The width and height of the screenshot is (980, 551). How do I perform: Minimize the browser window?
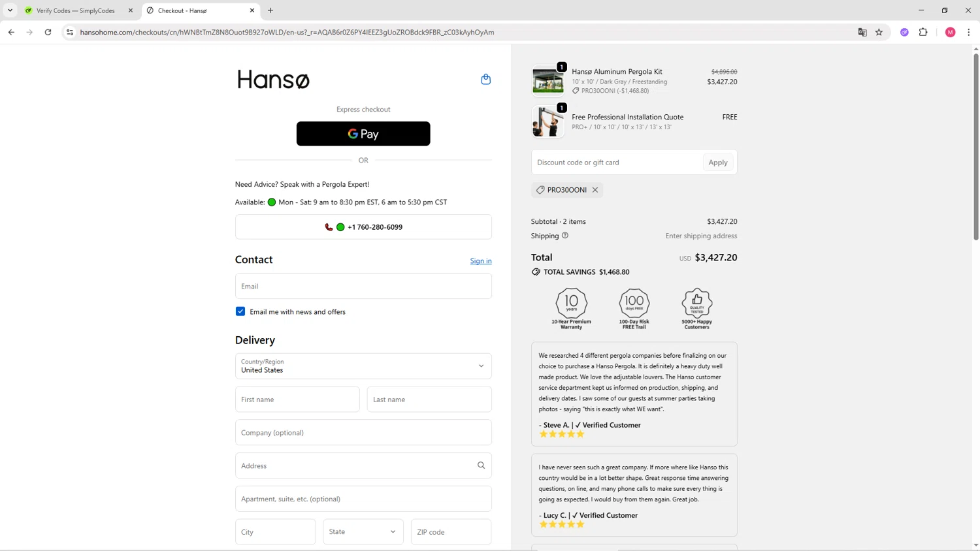point(921,10)
